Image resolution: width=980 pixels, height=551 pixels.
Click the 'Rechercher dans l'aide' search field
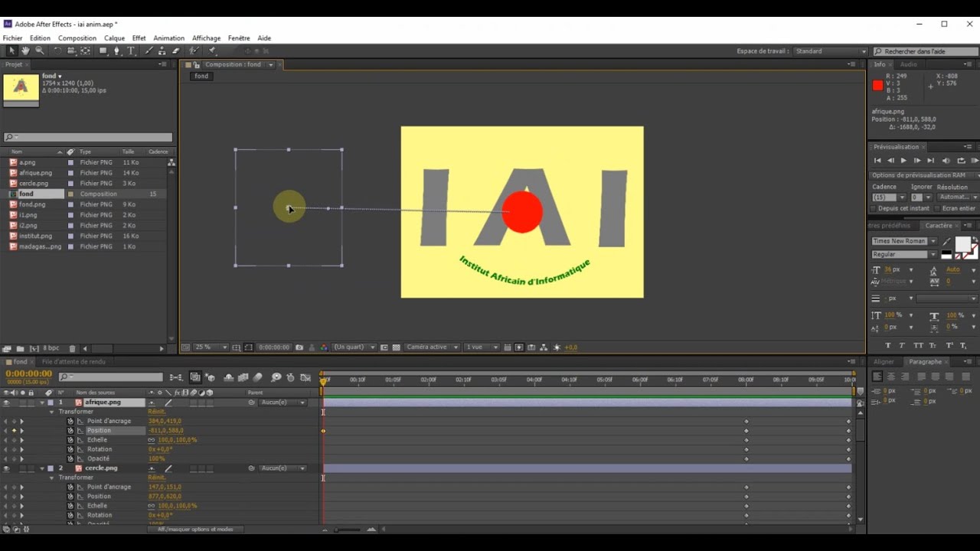tap(924, 51)
